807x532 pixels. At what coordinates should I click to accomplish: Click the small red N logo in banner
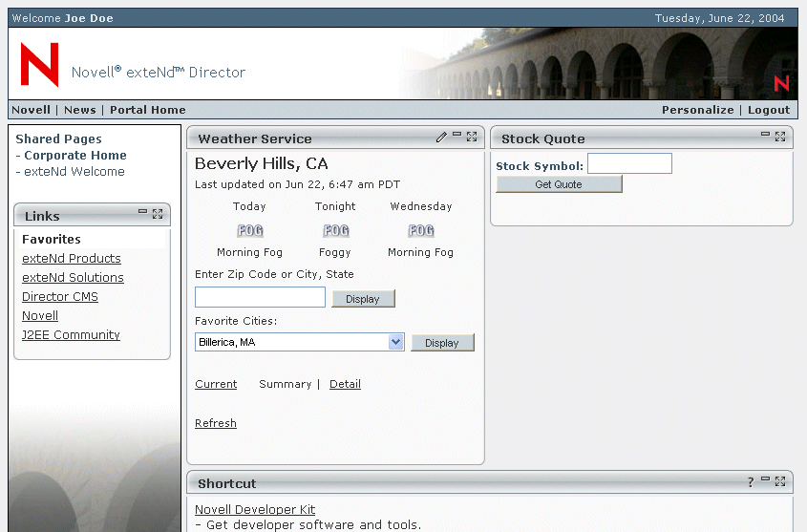[x=781, y=83]
